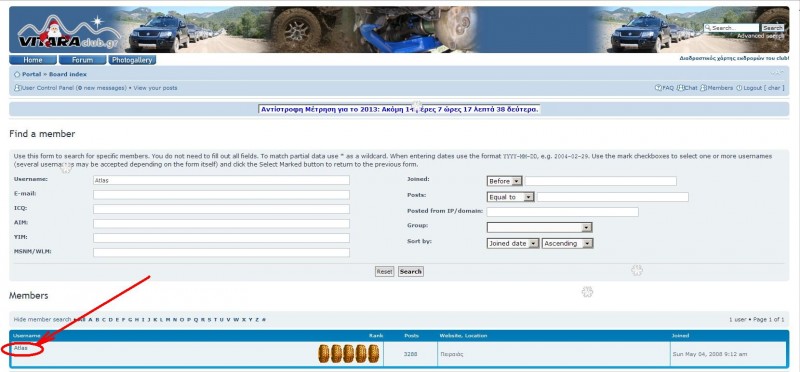
Task: Open the Forum tab
Action: tap(82, 60)
